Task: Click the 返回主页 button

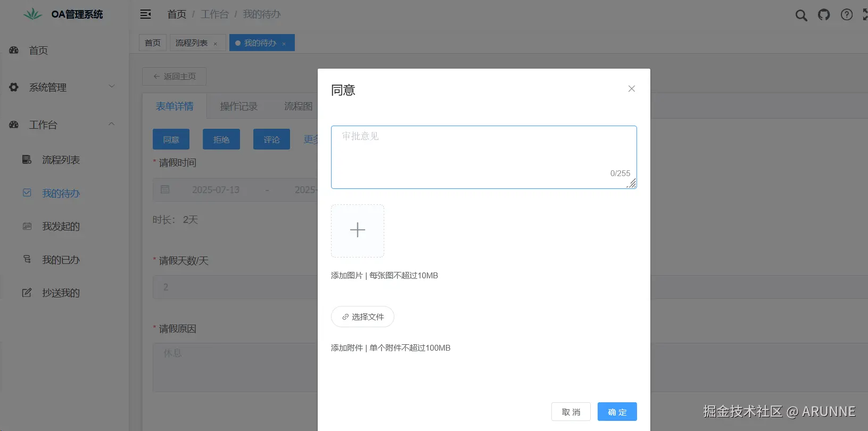Action: (x=174, y=76)
